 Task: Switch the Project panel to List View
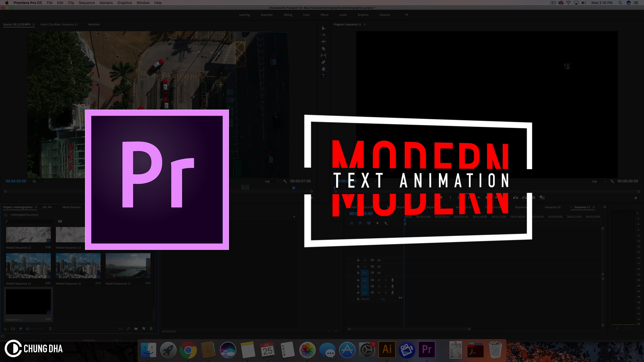click(13, 329)
